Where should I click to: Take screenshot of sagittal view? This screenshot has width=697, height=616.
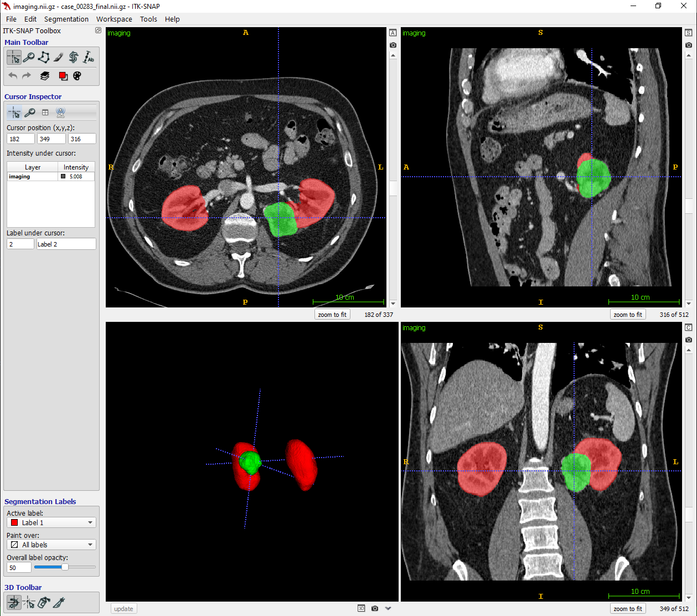(x=689, y=45)
